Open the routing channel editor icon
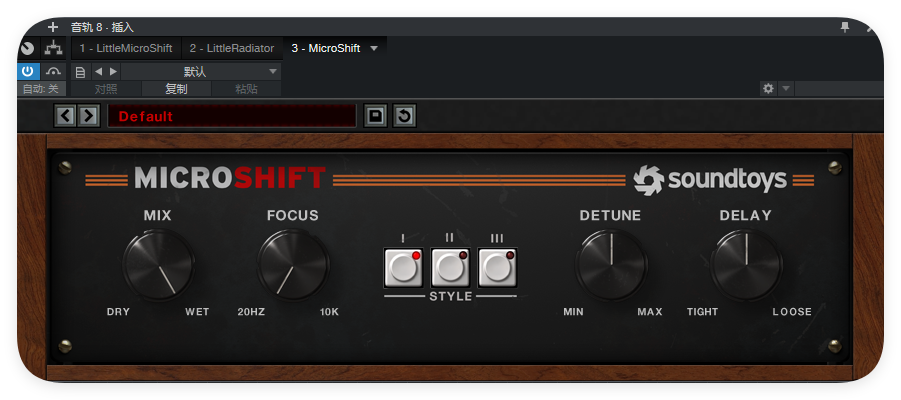Image resolution: width=901 pixels, height=400 pixels. [53, 48]
